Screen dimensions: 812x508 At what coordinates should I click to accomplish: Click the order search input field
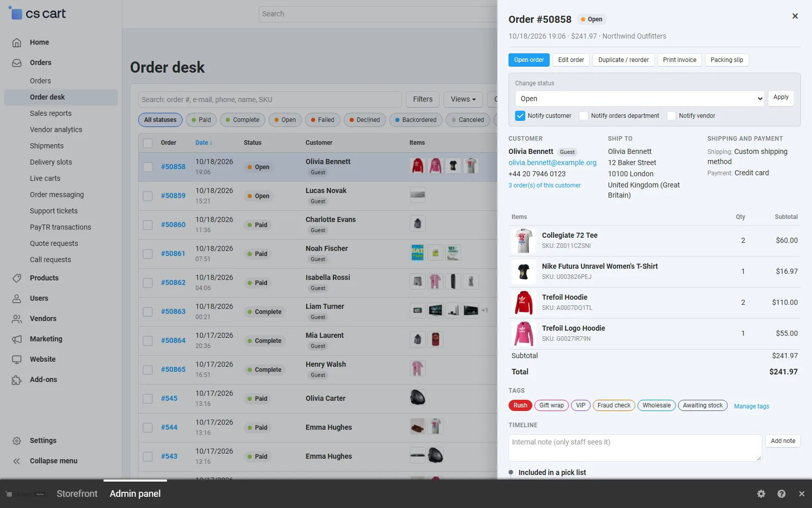click(x=269, y=100)
